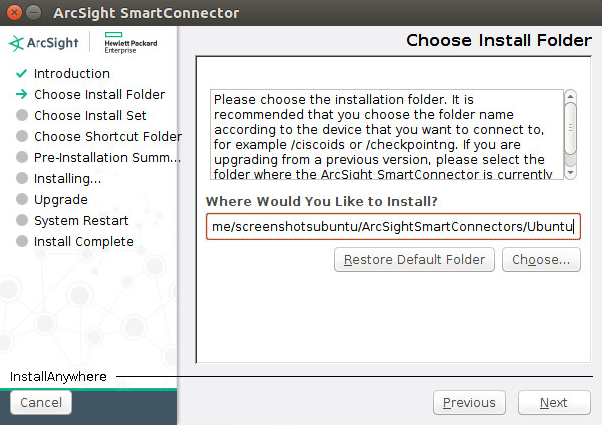Image resolution: width=602 pixels, height=425 pixels.
Task: Open the Choose... folder browser
Action: pyautogui.click(x=540, y=260)
